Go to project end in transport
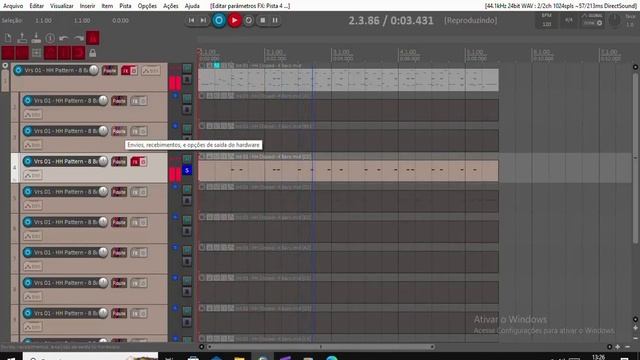Screen dimensions: 640x360 tap(203, 20)
